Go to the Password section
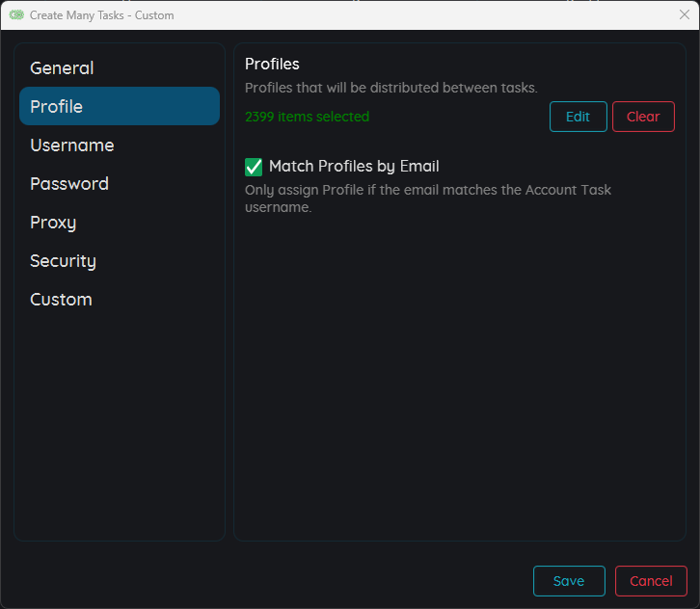 click(x=69, y=184)
